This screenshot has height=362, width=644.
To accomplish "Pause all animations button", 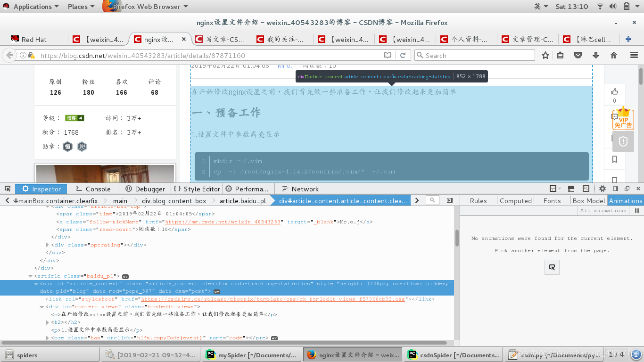I will [x=637, y=211].
